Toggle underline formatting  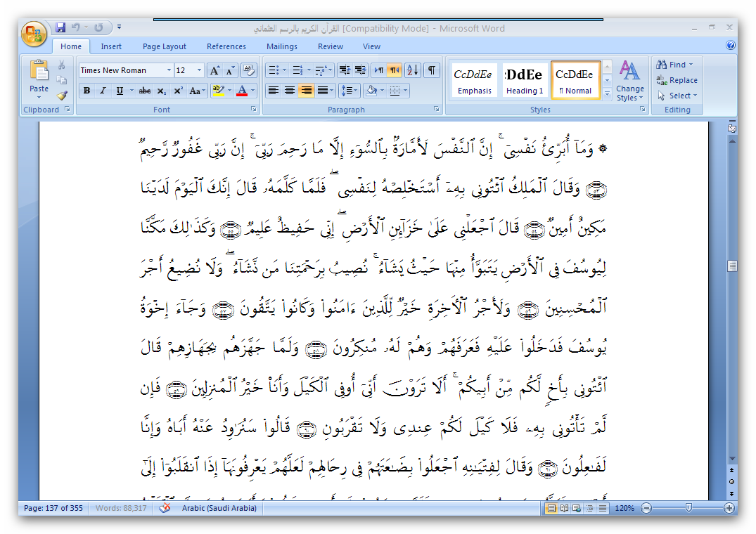coord(120,91)
